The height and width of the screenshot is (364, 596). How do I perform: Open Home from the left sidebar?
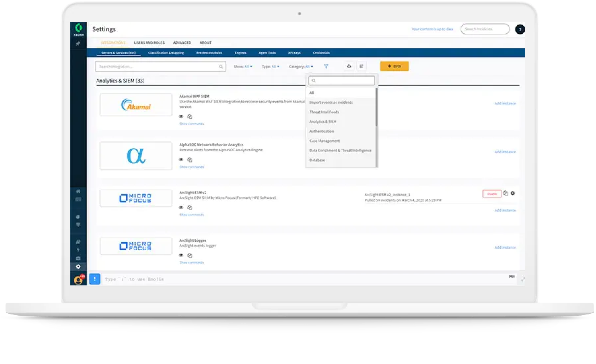click(78, 191)
